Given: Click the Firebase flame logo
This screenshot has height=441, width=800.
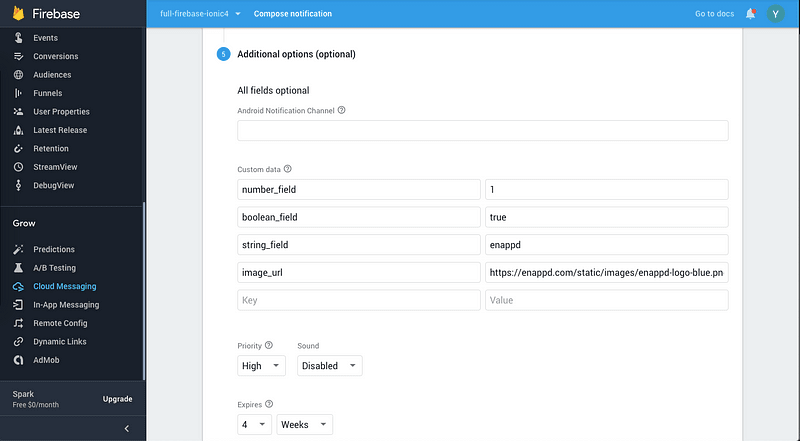Looking at the screenshot, I should coord(18,13).
